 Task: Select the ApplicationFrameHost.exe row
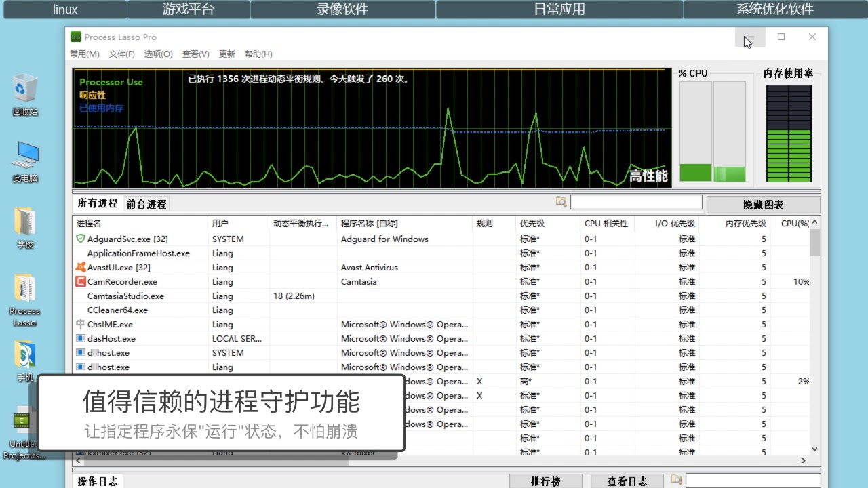[441, 253]
